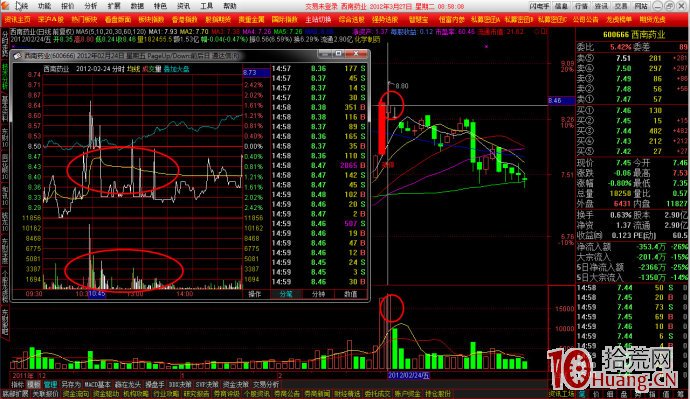
Task: Click the 模板 tab at bottom
Action: (x=34, y=384)
